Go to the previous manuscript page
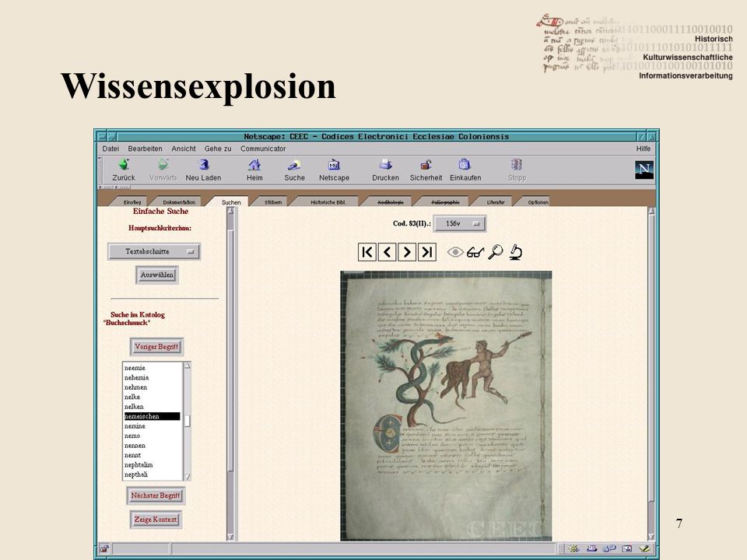Viewport: 747px width, 560px height. [387, 252]
